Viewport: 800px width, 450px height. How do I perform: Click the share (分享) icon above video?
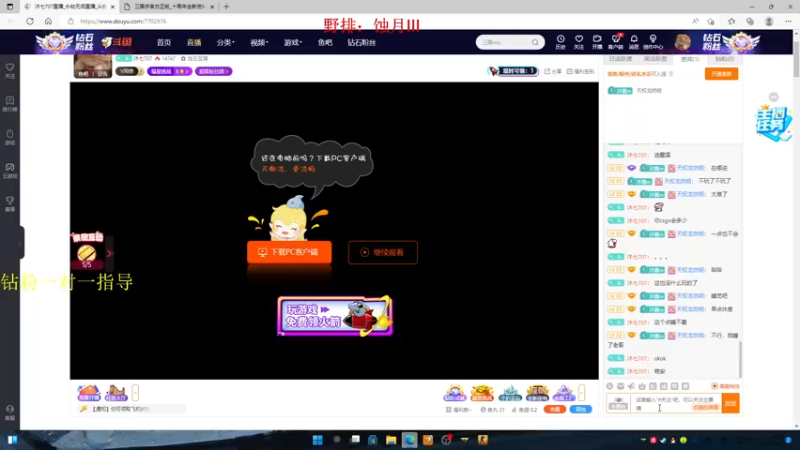[x=553, y=71]
